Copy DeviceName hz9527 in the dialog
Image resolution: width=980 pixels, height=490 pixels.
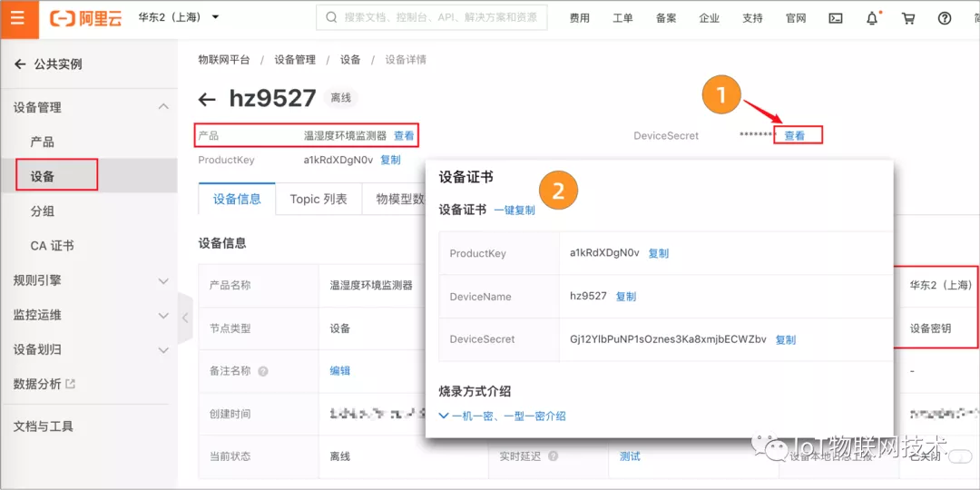click(626, 296)
